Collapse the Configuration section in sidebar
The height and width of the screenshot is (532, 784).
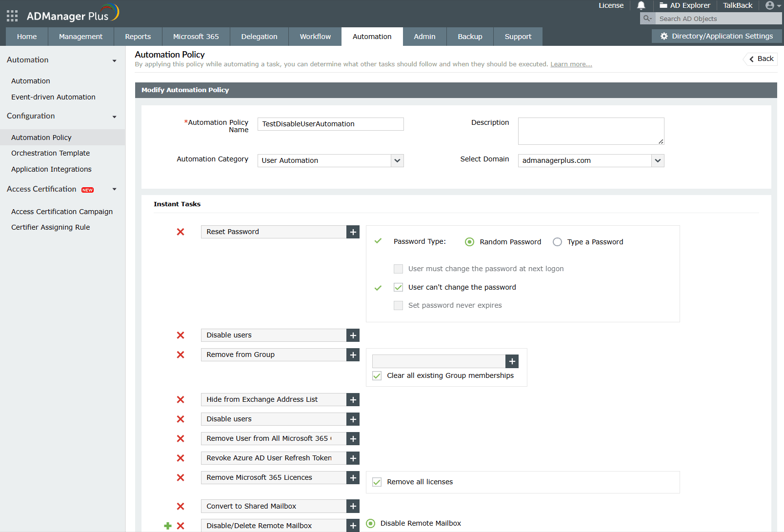114,117
